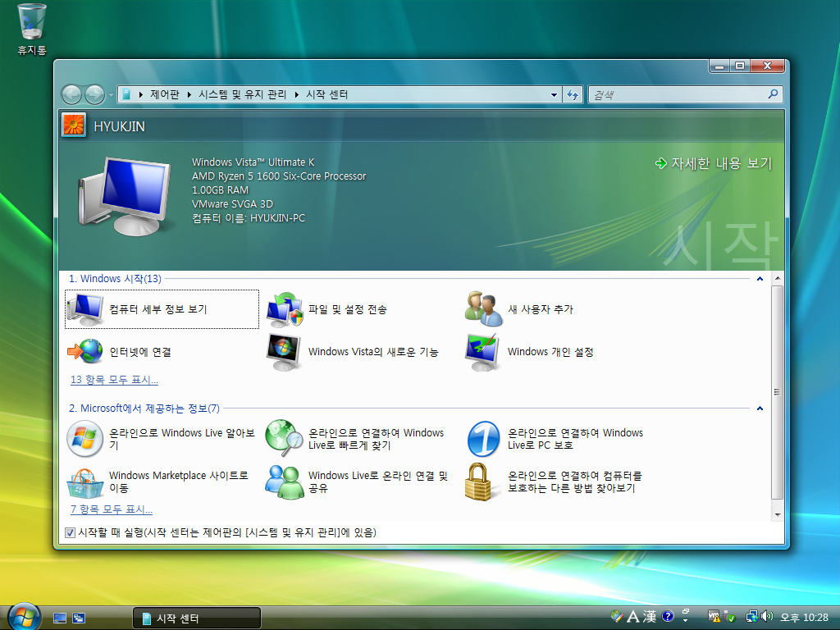Click the 자세한 내용 보기 link
The height and width of the screenshot is (630, 840).
(713, 163)
